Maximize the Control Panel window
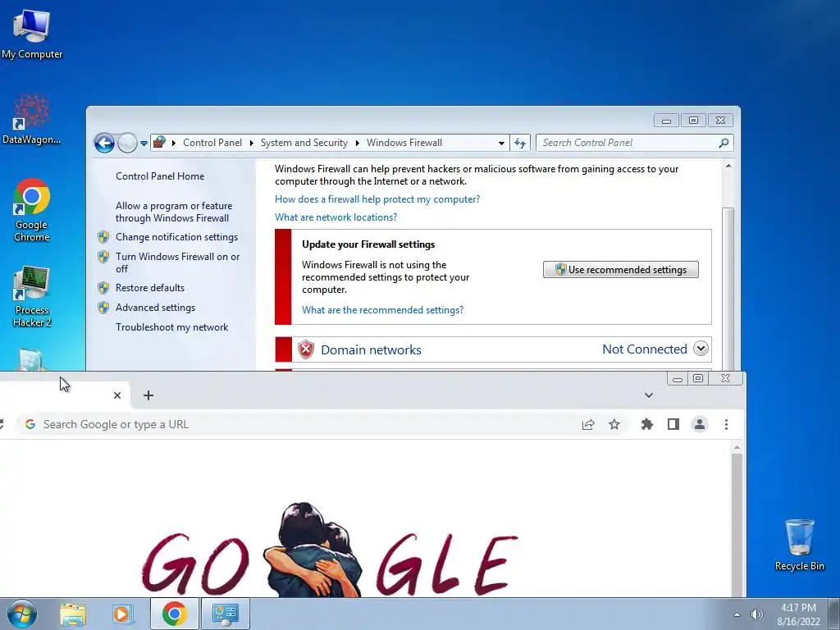840x630 pixels. [x=693, y=121]
